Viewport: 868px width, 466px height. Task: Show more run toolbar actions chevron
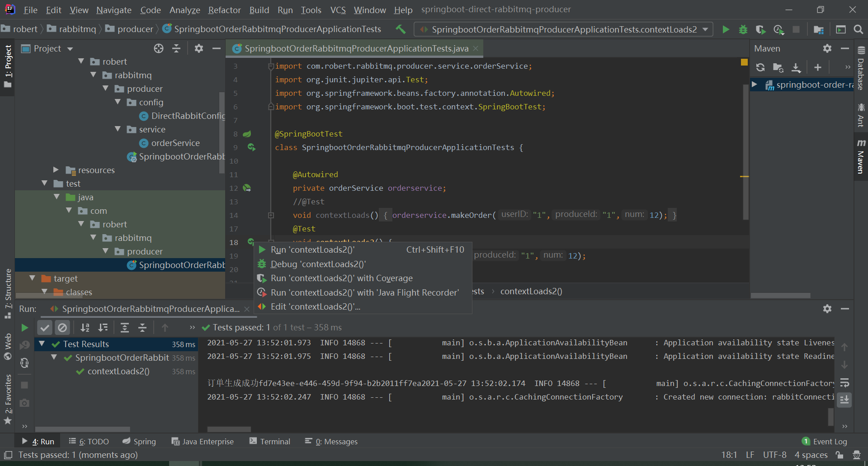point(192,328)
